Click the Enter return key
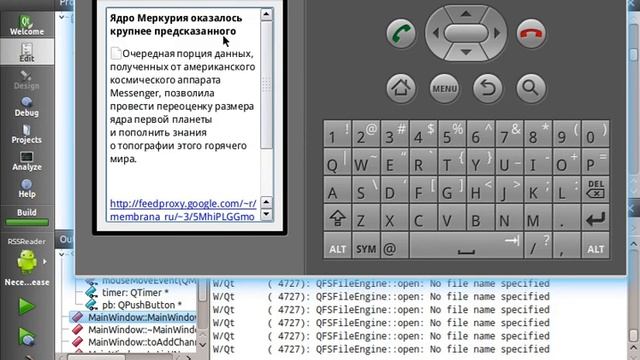The image size is (640, 360). [596, 218]
